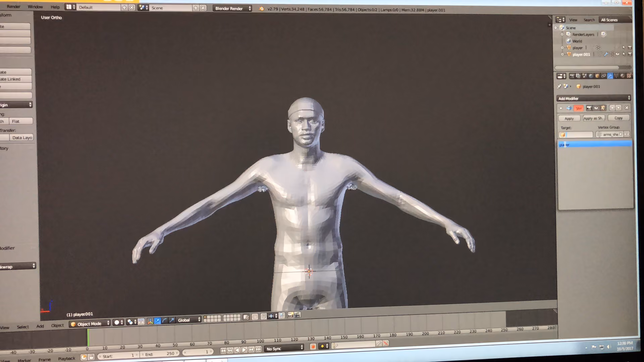Open the Object Mode selector
Image resolution: width=644 pixels, height=362 pixels.
tap(90, 324)
